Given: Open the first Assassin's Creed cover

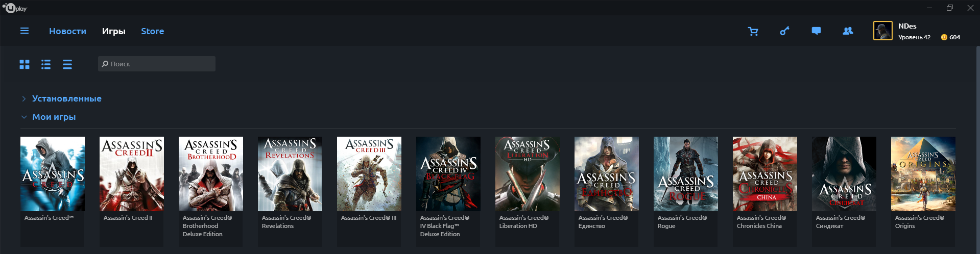Looking at the screenshot, I should coord(53,174).
